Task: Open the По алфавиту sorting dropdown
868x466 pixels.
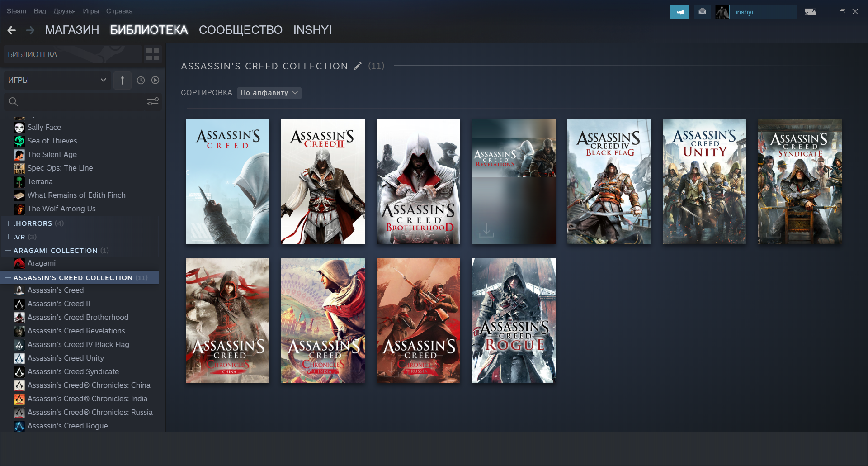Action: tap(269, 93)
